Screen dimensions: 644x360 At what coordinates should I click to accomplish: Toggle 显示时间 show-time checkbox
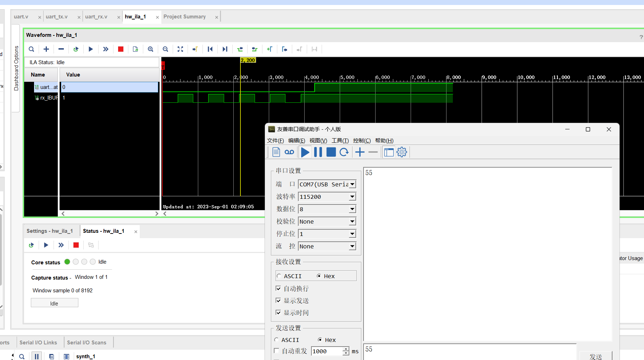tap(278, 313)
